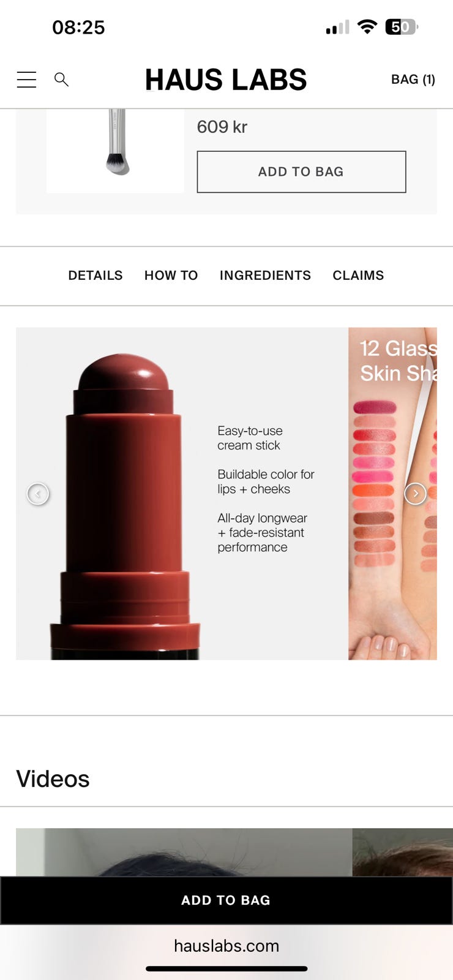Open the brush product thumbnail
The image size is (453, 980).
(x=115, y=151)
